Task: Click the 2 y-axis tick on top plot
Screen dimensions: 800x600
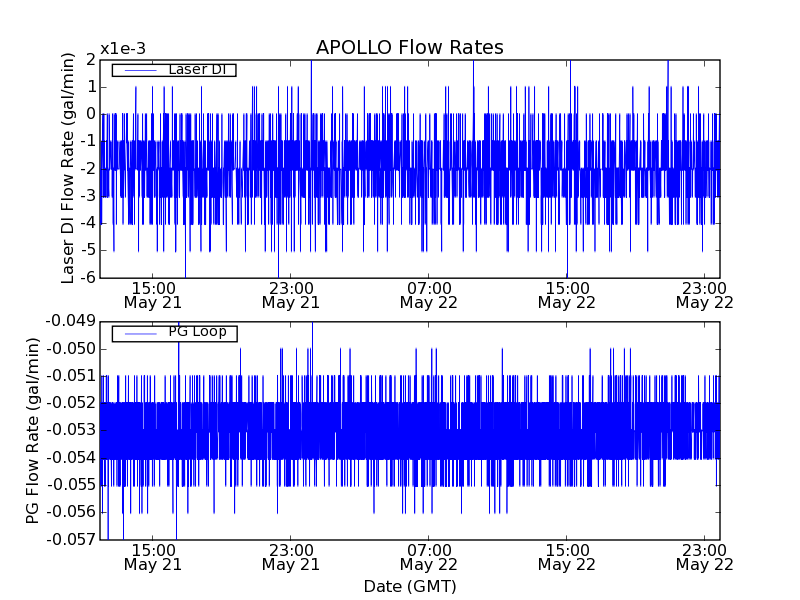Action: [x=90, y=60]
